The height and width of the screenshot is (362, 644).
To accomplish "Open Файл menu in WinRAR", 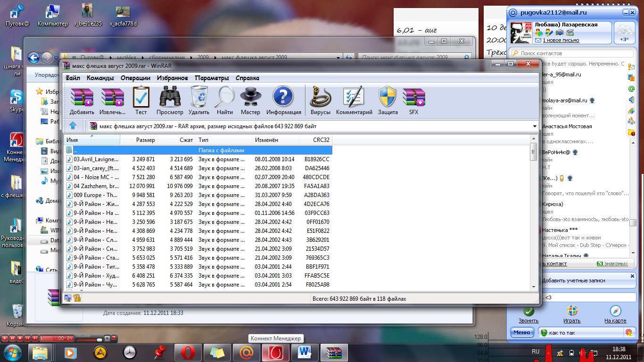I will (73, 78).
